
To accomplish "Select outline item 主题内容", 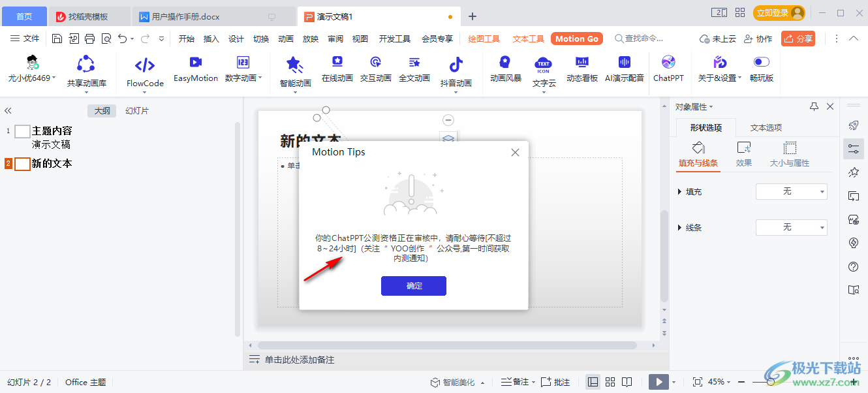I will 52,131.
